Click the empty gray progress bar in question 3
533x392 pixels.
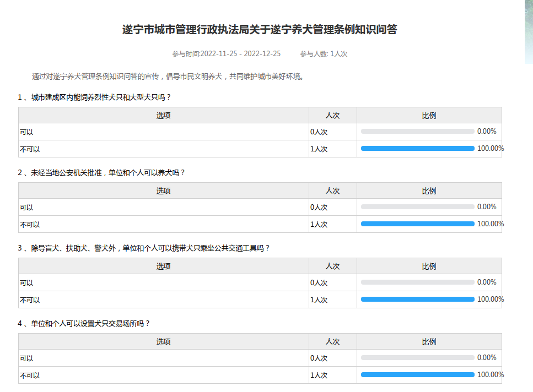417,282
